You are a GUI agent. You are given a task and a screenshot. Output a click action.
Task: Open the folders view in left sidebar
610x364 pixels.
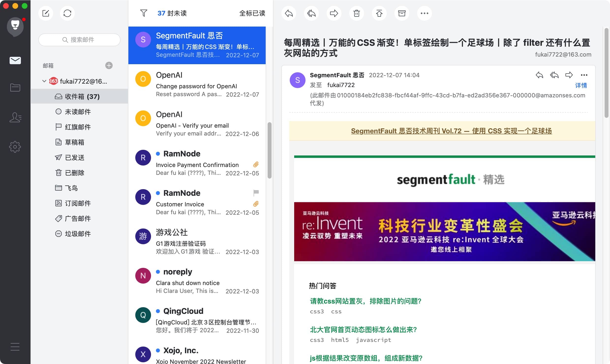(15, 87)
